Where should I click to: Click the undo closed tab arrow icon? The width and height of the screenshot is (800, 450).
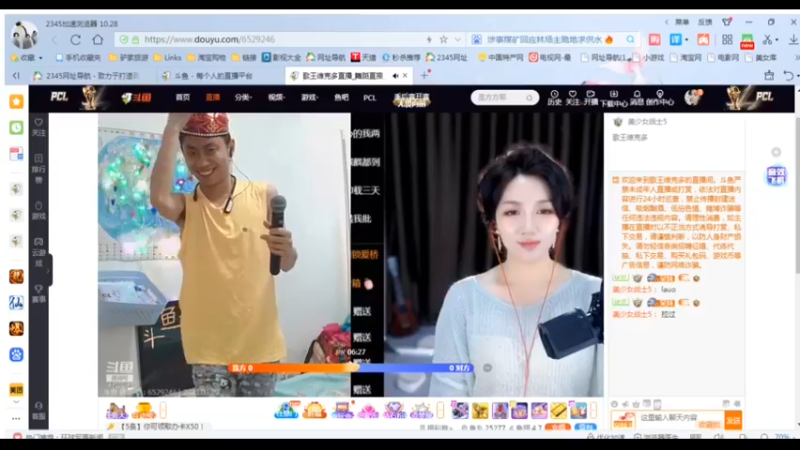tap(788, 76)
